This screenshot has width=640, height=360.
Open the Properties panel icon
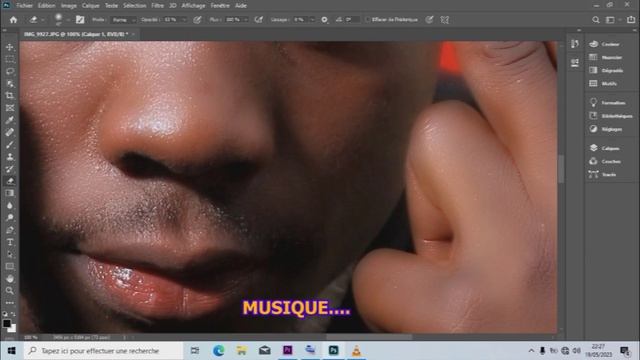[x=575, y=63]
